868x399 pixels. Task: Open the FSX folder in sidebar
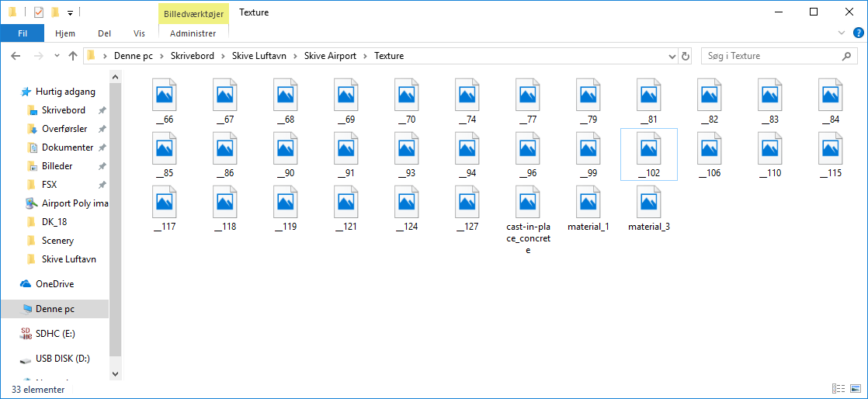(49, 184)
